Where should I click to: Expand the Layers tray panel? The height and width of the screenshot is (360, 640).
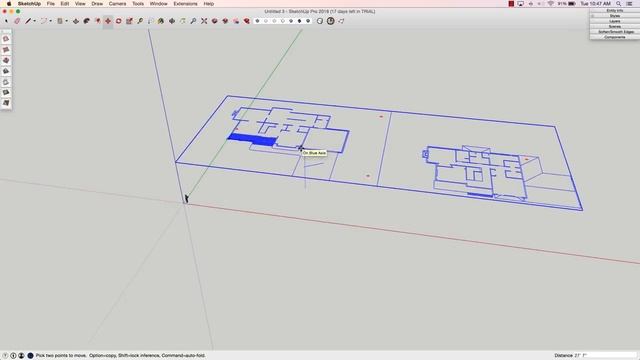pos(615,21)
